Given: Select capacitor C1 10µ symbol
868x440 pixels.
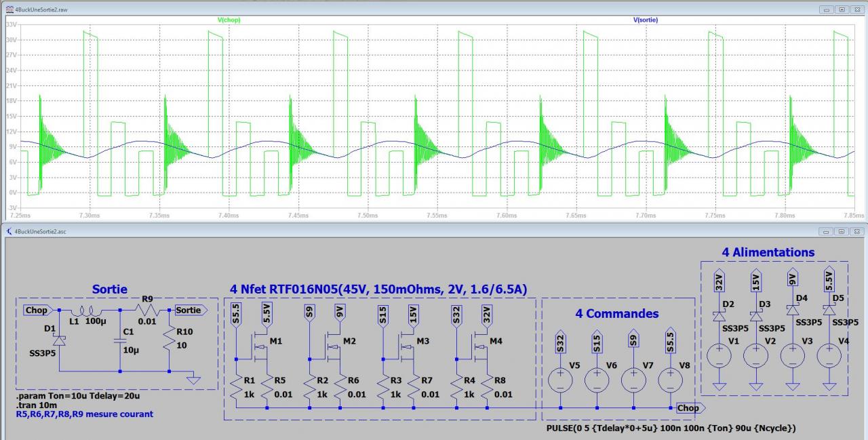Looking at the screenshot, I should coord(119,342).
